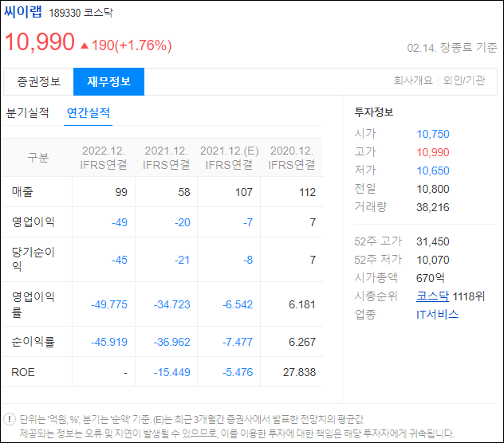This screenshot has height=443, width=504.
Task: Click the 순이익률 row label
Action: pos(33,342)
